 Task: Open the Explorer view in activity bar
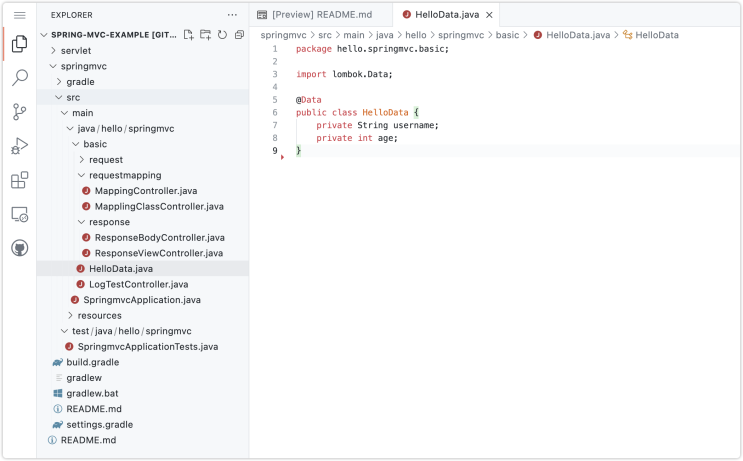tap(19, 44)
